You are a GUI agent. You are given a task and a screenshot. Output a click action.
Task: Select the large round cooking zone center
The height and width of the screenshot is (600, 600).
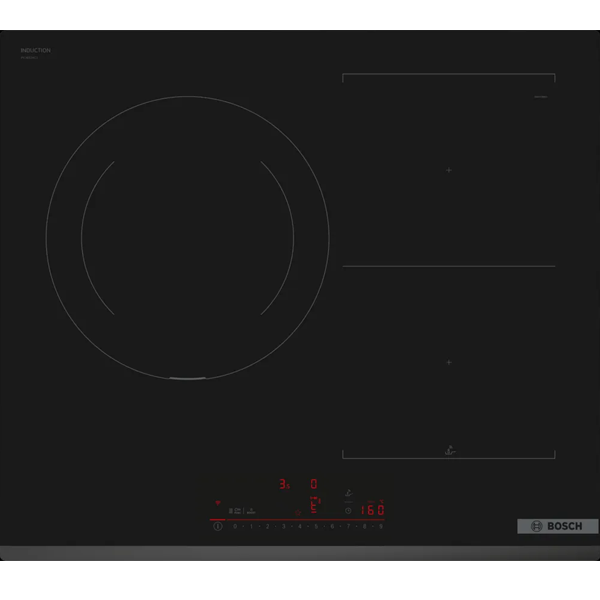pos(187,237)
